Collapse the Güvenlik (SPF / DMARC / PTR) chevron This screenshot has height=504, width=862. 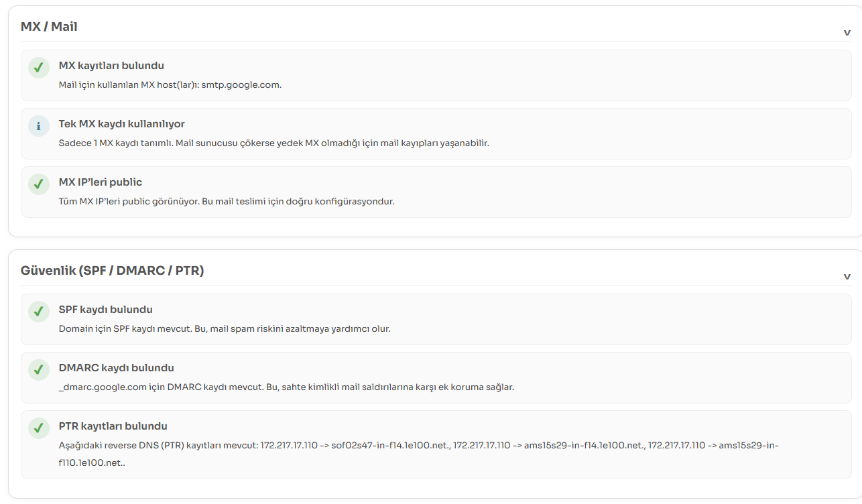click(x=847, y=276)
